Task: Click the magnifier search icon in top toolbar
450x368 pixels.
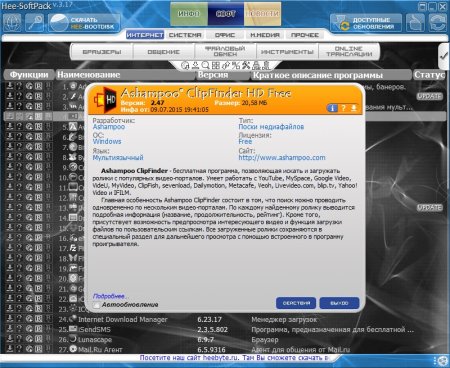Action: coord(35,23)
